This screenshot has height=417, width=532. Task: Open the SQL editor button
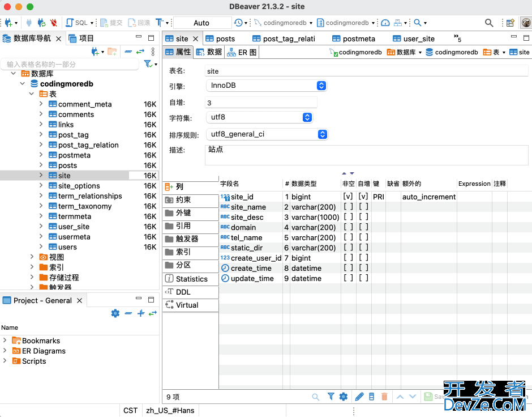76,23
